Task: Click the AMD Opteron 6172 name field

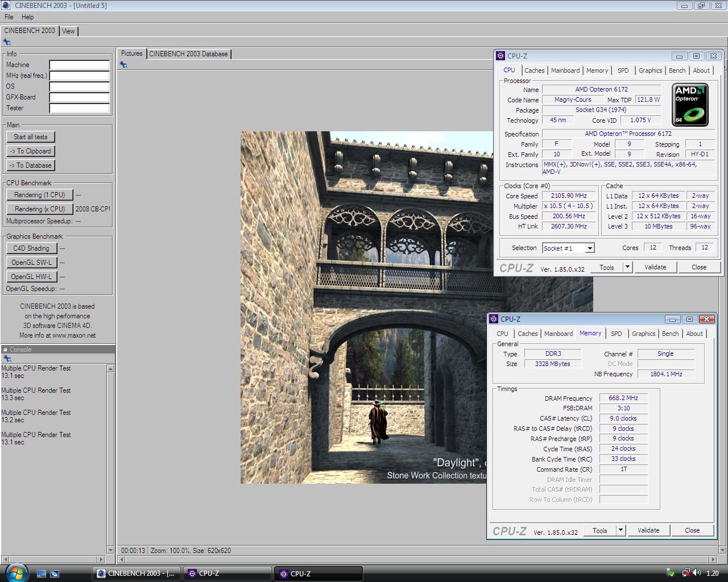Action: [601, 89]
